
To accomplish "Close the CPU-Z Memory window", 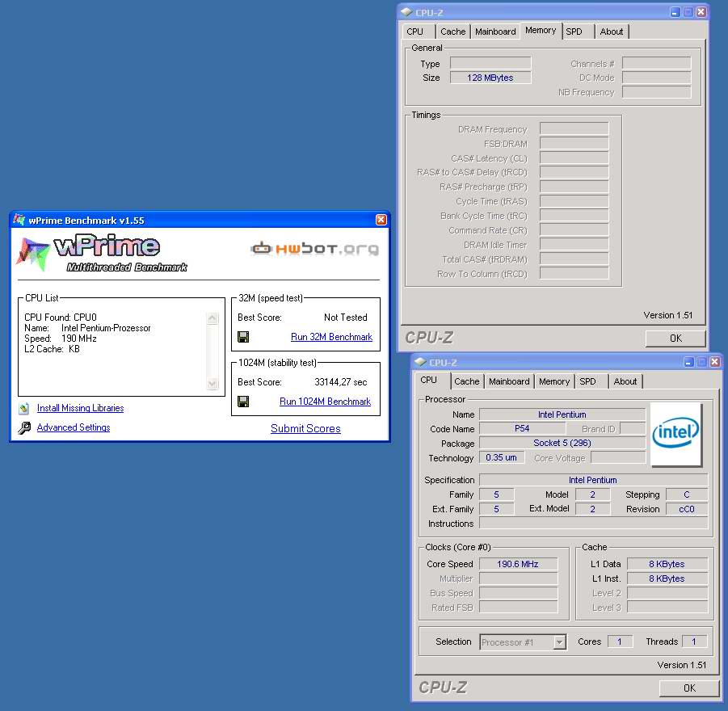I will click(x=701, y=13).
